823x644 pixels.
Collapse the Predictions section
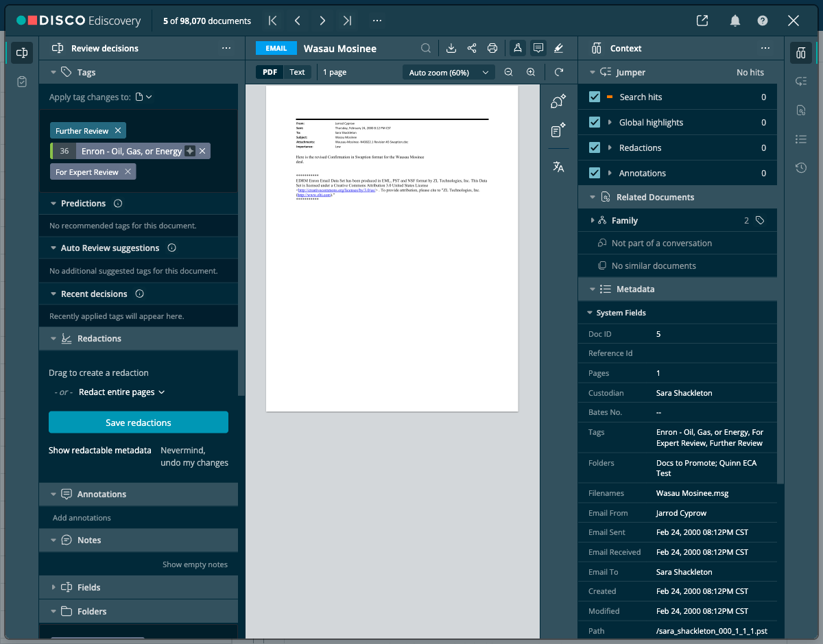pos(53,204)
